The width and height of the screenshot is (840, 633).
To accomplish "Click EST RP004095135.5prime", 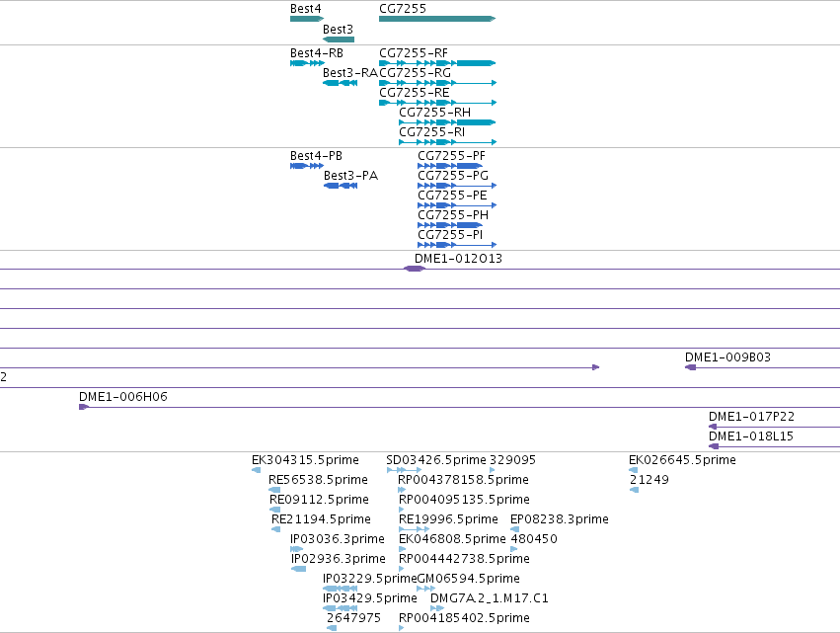I will point(465,500).
